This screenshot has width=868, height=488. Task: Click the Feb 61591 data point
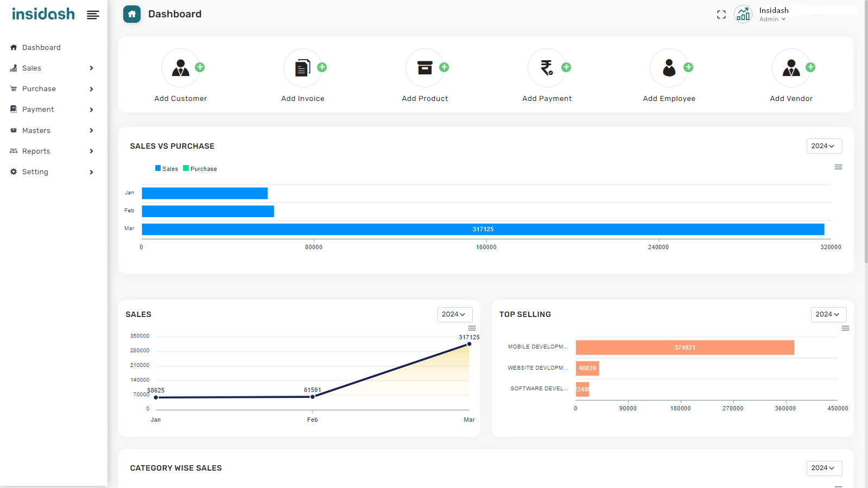tap(313, 397)
